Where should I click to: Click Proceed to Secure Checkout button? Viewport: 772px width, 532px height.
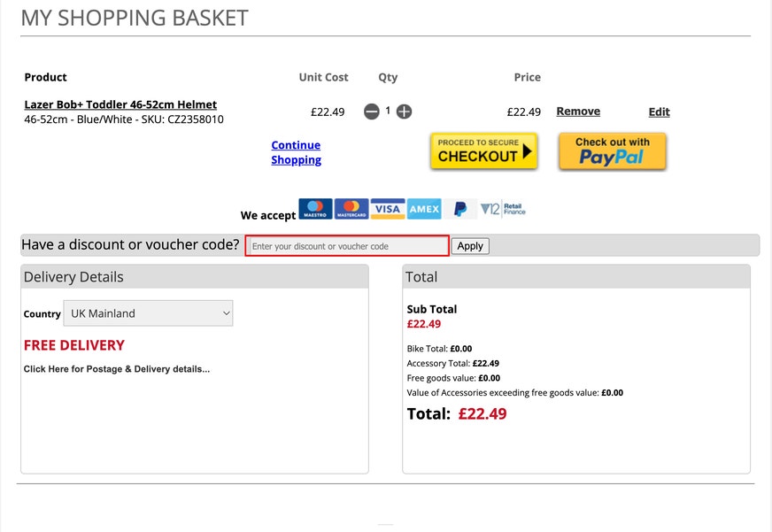[483, 151]
